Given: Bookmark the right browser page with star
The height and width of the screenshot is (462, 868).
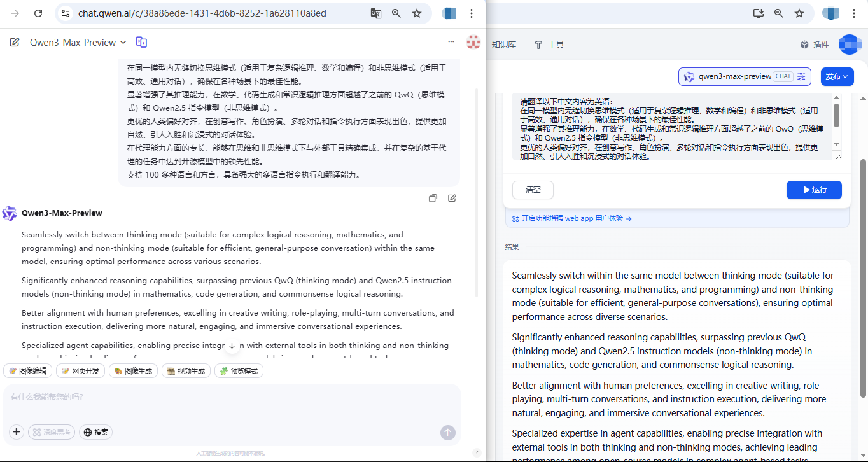Looking at the screenshot, I should coord(799,13).
